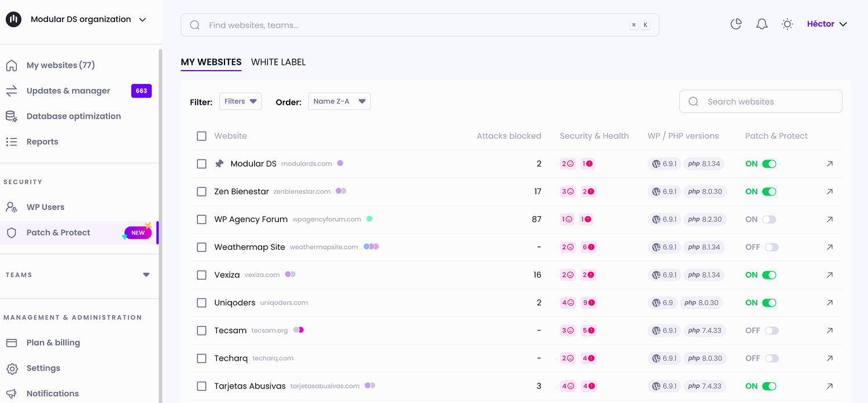The height and width of the screenshot is (403, 868).
Task: Open the usage chart icon in header
Action: click(x=736, y=24)
